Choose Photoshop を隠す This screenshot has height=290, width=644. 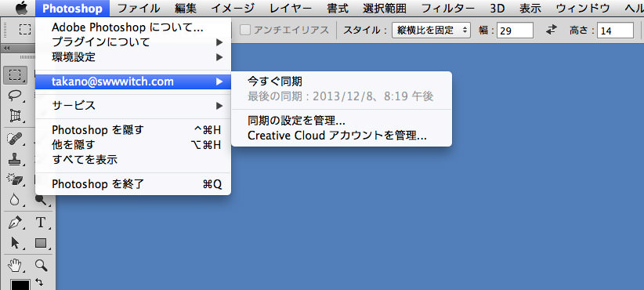coord(133,130)
